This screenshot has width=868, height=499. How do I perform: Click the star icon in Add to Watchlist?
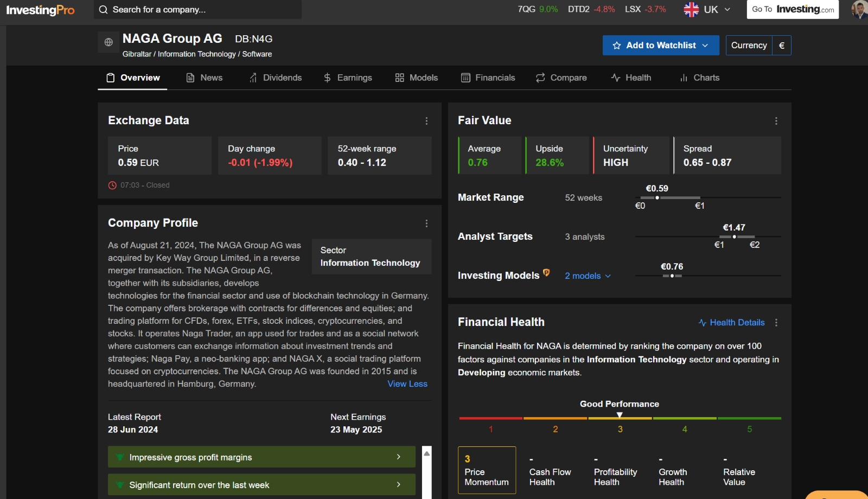pyautogui.click(x=617, y=46)
